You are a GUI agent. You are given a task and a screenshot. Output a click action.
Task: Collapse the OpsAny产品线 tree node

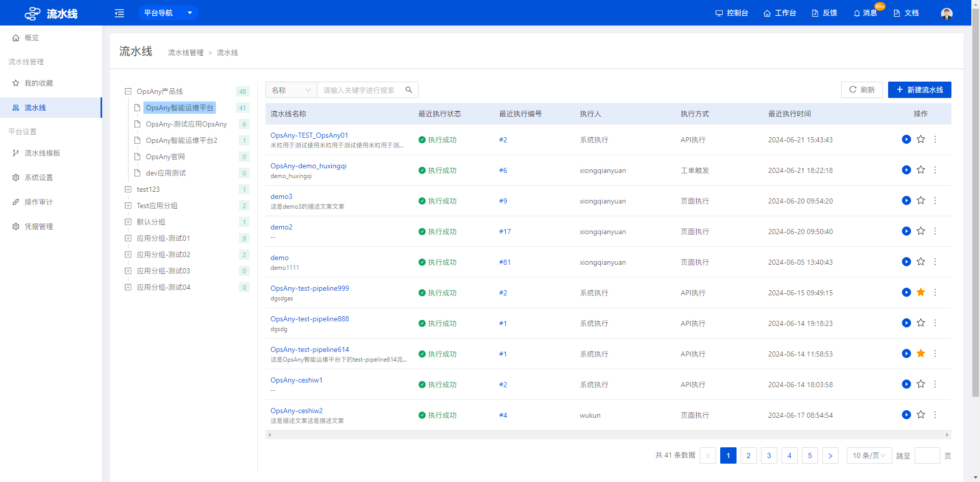tap(128, 91)
